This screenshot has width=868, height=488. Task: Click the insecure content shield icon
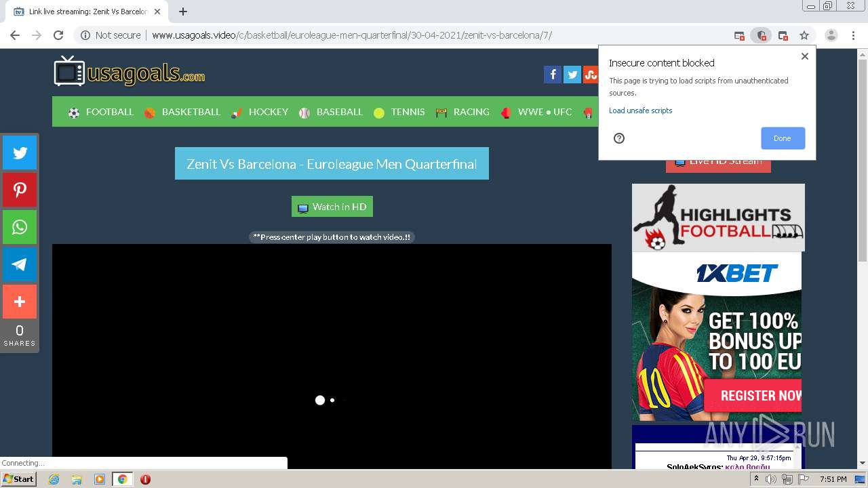tap(761, 35)
